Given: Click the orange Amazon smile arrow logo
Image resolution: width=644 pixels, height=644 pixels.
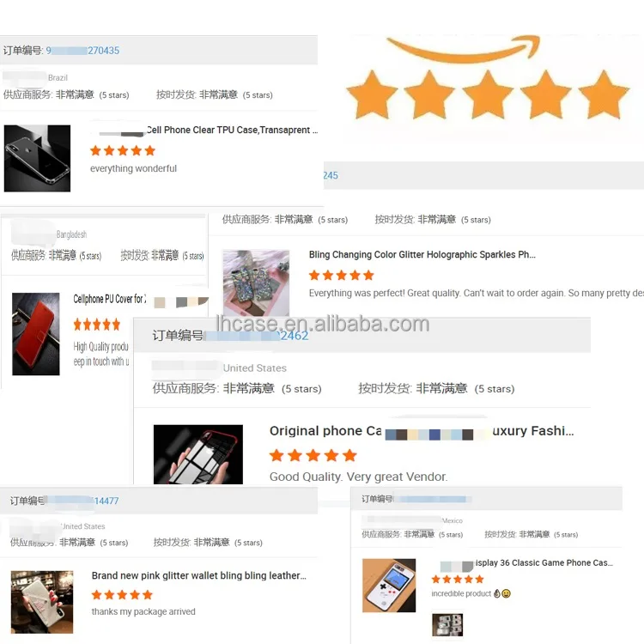Looking at the screenshot, I should pyautogui.click(x=464, y=49).
